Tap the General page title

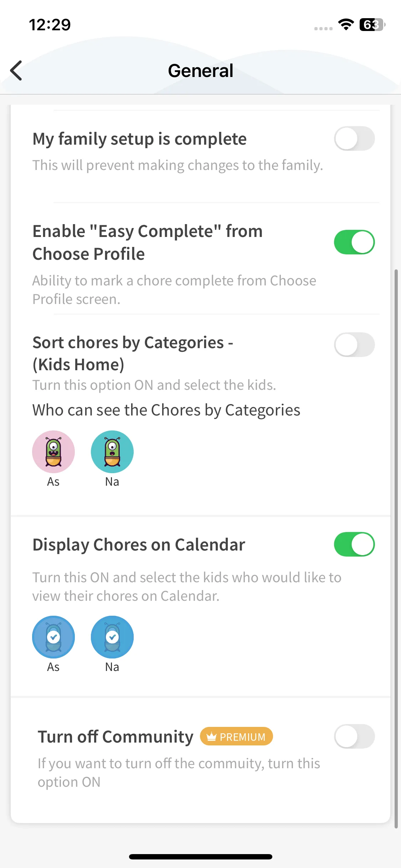[x=201, y=71]
